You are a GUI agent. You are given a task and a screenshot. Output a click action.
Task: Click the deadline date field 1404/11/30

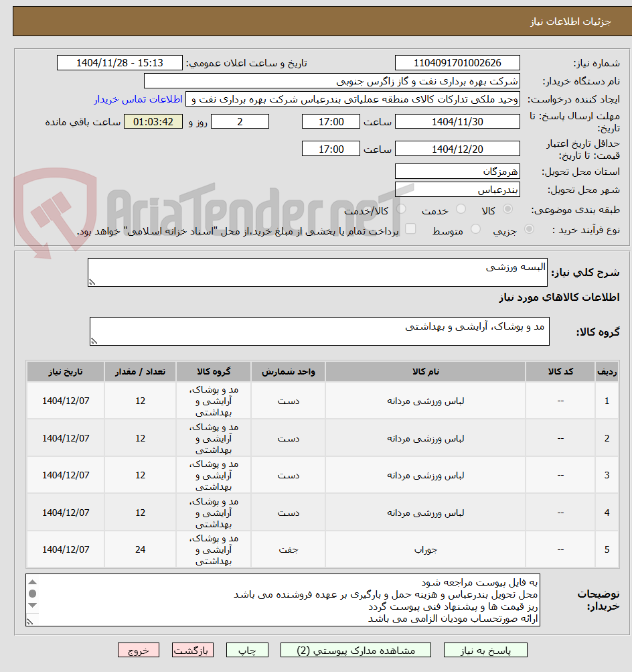(457, 122)
